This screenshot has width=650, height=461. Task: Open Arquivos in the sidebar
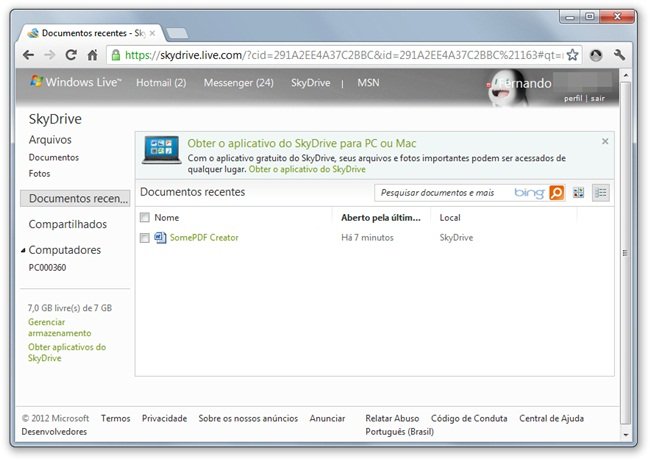[50, 140]
